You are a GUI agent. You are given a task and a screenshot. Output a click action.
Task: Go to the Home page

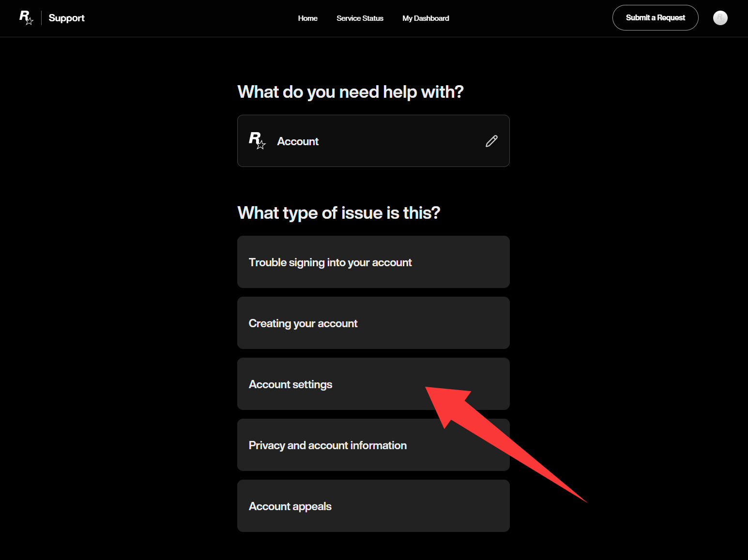click(x=307, y=18)
